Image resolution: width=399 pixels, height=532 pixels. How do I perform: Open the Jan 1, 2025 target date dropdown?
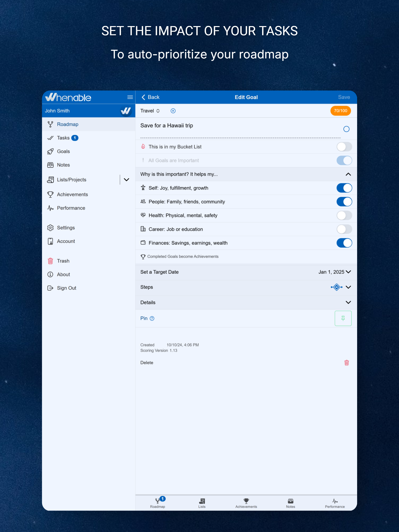coord(335,272)
